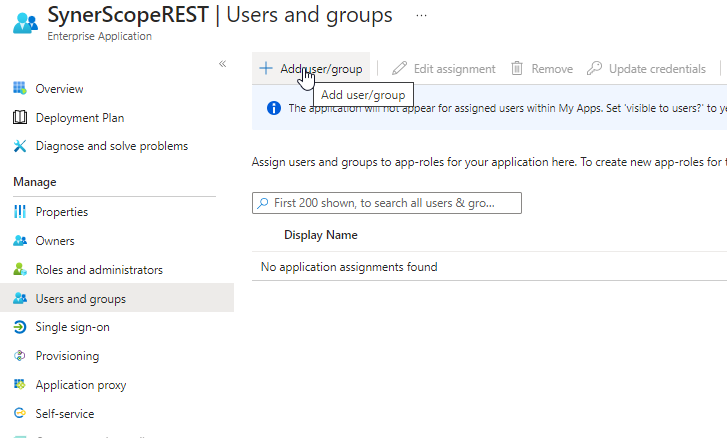Screen dimensions: 727x438
Task: Select Users and groups menu item
Action: pyautogui.click(x=80, y=299)
